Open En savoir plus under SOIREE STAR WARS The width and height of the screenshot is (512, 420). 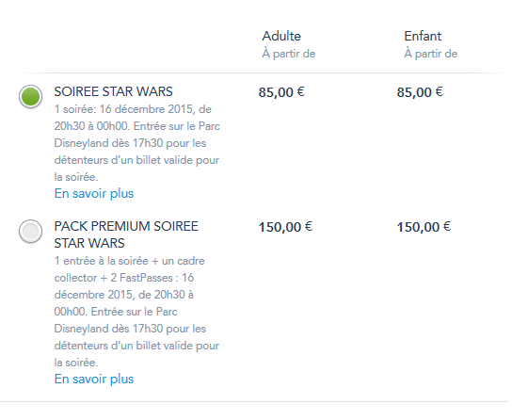coord(94,193)
